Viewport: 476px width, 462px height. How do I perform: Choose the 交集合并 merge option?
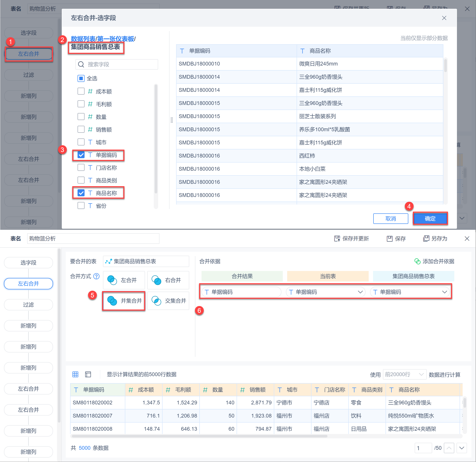point(168,301)
